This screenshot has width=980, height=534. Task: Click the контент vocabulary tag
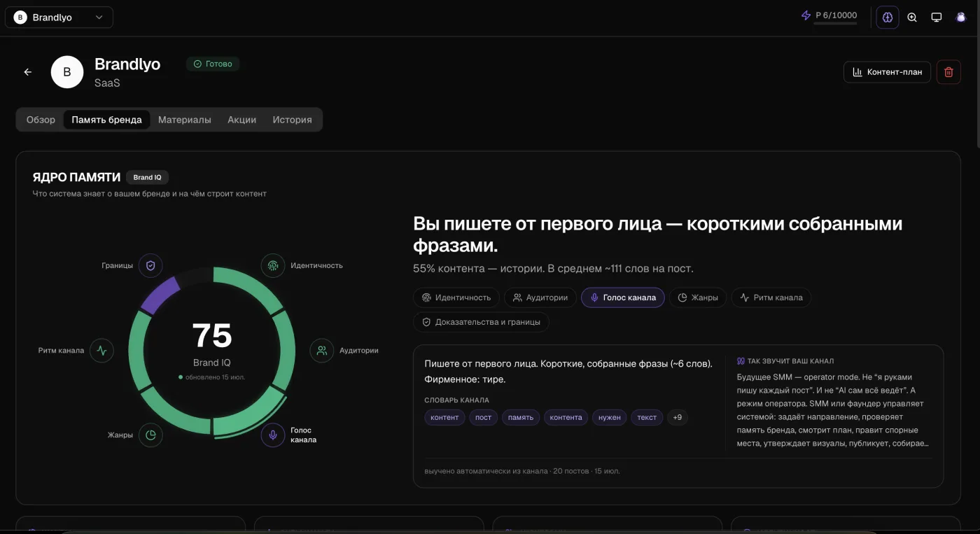coord(444,418)
